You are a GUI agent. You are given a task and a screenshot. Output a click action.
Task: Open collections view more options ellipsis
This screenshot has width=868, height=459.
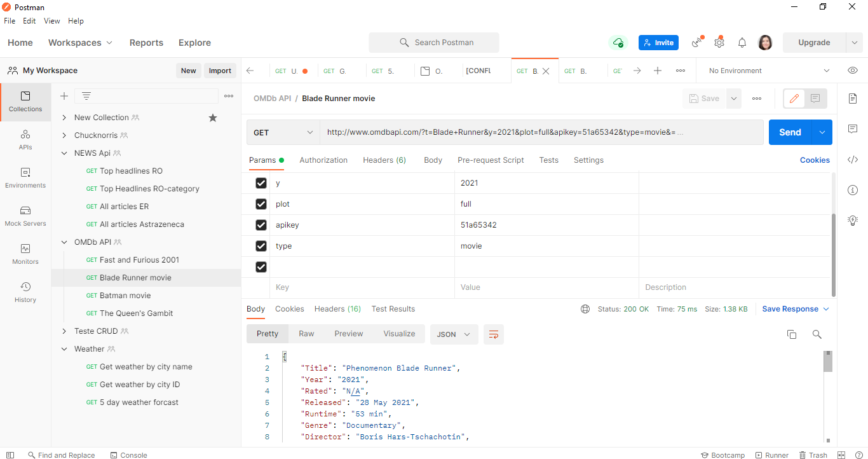(229, 96)
